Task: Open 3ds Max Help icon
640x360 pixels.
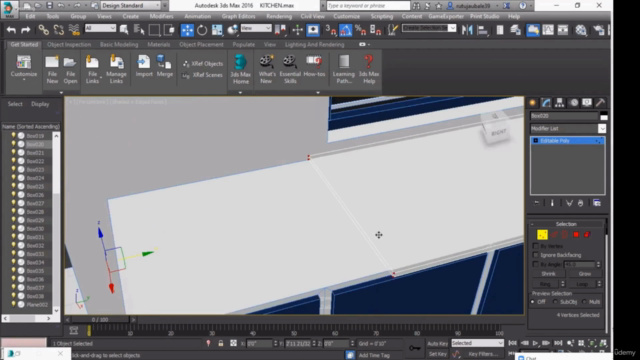Action: tap(369, 69)
